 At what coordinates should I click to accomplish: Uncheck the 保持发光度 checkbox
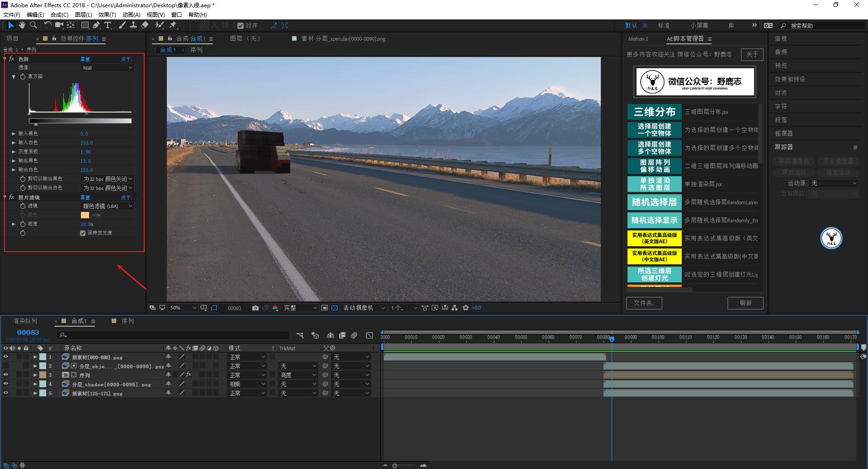pyautogui.click(x=83, y=233)
